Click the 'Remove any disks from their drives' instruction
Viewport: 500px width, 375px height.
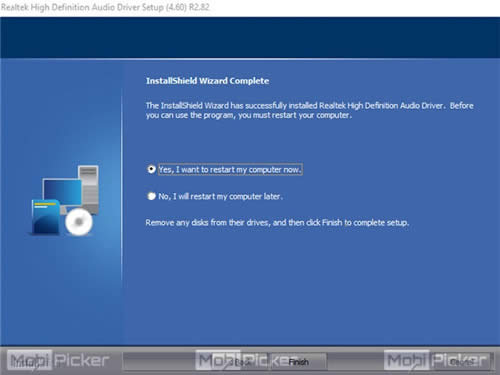pos(277,223)
